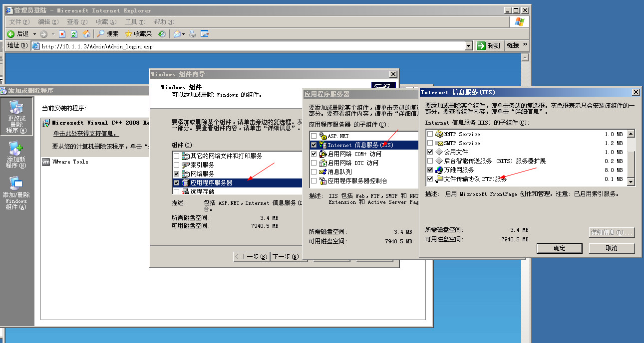Click IIS subcomponent list scroll-up arrow
Image resolution: width=644 pixels, height=343 pixels.
631,133
